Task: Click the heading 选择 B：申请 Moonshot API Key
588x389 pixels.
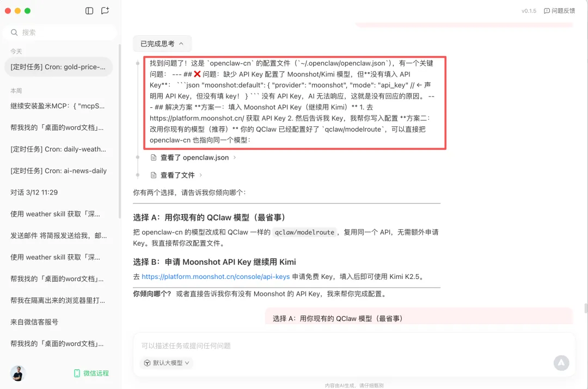Action: click(215, 262)
